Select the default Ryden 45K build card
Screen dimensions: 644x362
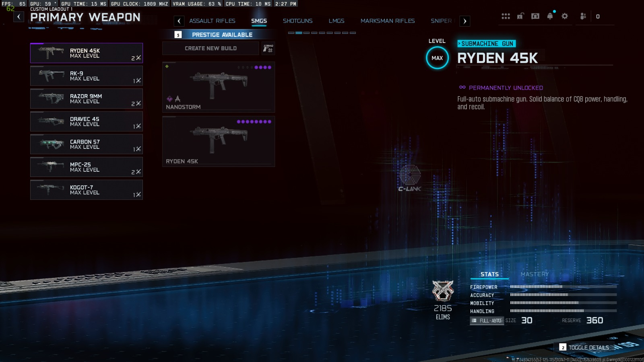click(x=219, y=141)
